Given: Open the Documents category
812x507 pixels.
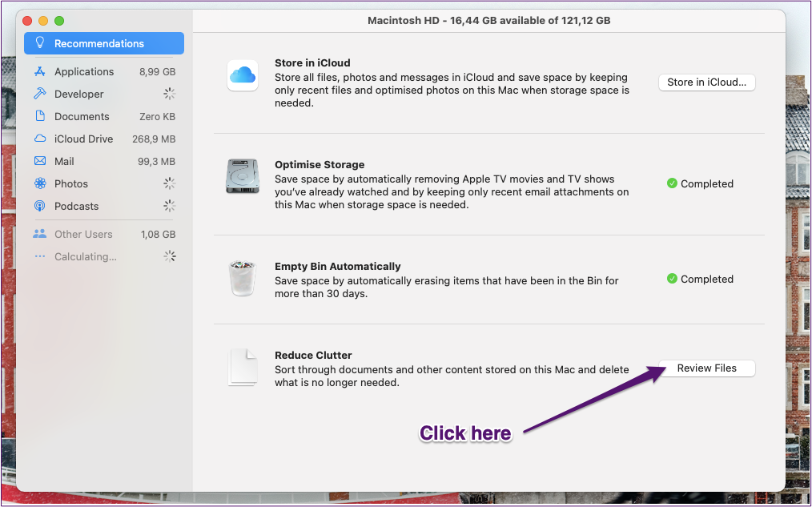Looking at the screenshot, I should click(x=103, y=116).
